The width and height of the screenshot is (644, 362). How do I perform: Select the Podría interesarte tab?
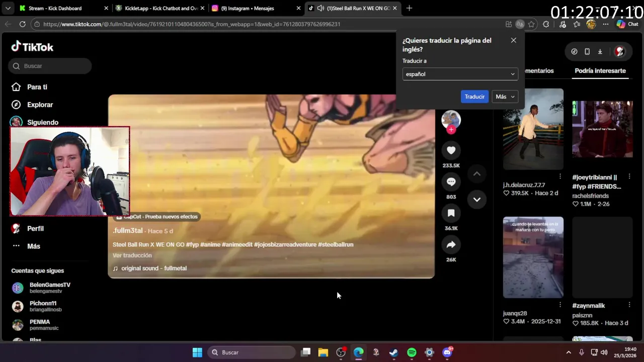(600, 71)
